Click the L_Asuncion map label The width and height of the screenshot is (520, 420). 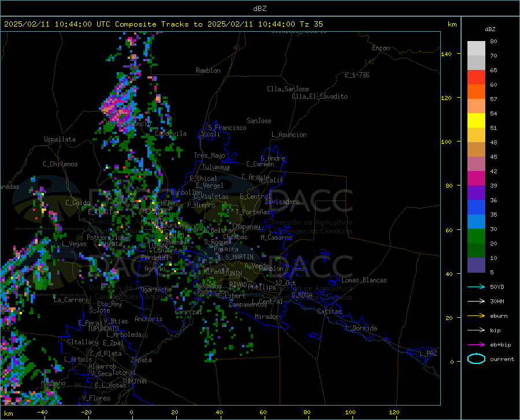(289, 135)
